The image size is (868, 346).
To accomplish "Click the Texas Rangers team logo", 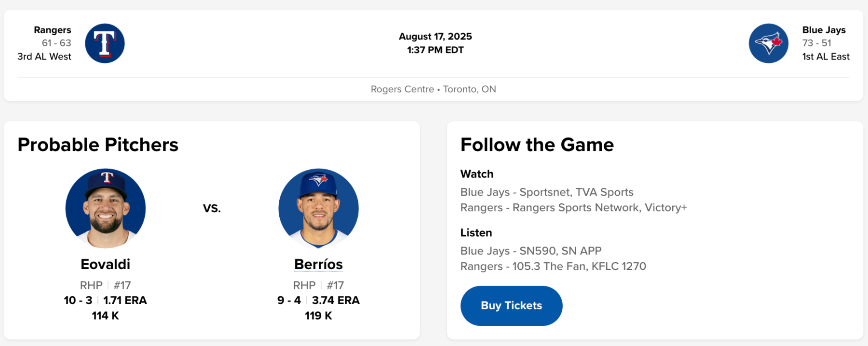I will 105,43.
